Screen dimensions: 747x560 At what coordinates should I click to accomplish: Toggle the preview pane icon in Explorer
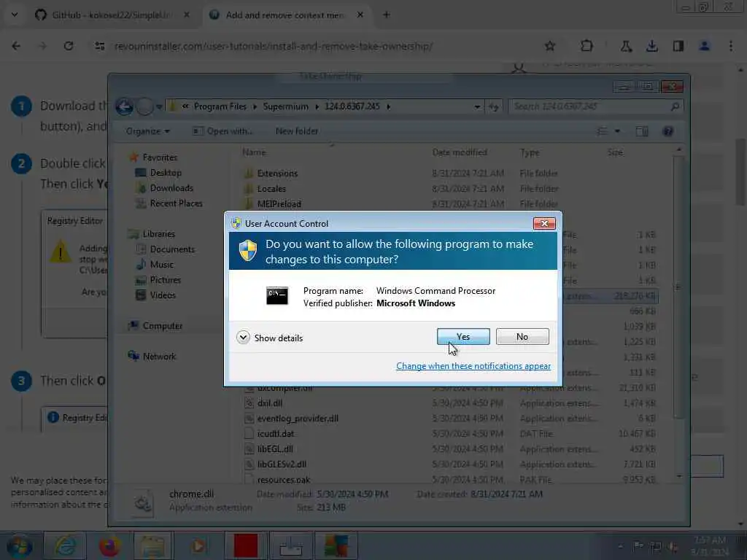click(642, 131)
